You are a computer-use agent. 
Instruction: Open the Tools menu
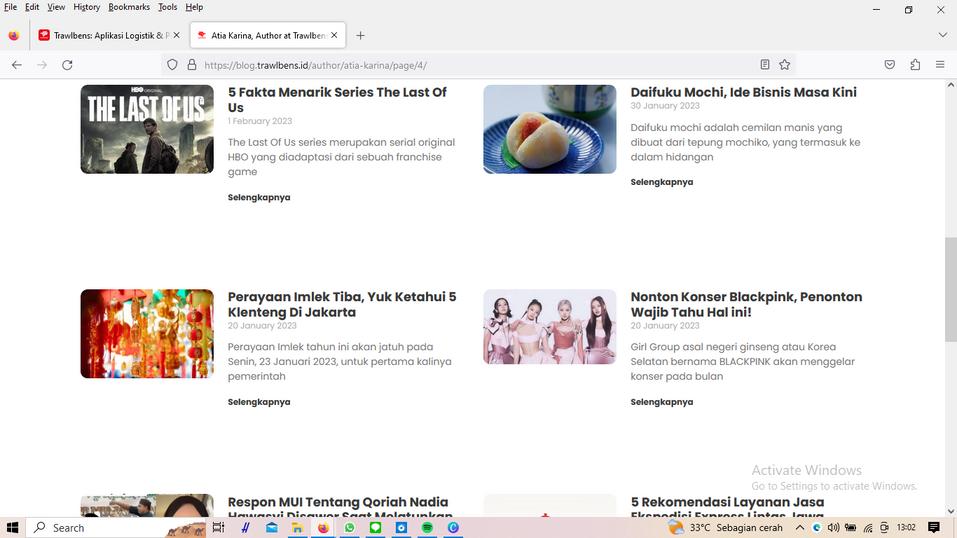167,7
